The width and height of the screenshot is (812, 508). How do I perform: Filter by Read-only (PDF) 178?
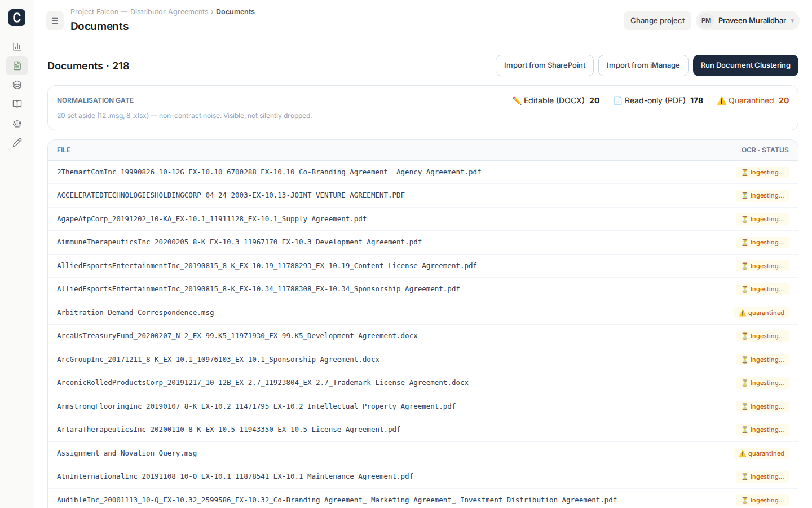[658, 100]
